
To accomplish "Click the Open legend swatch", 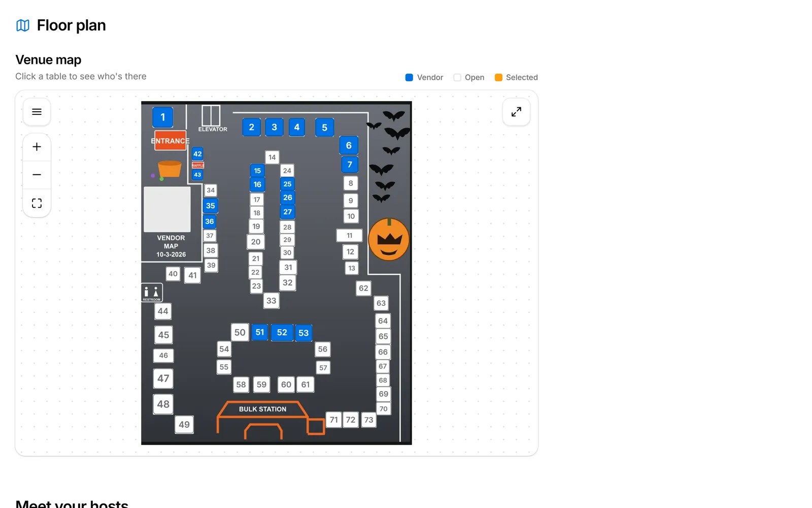I will 457,78.
